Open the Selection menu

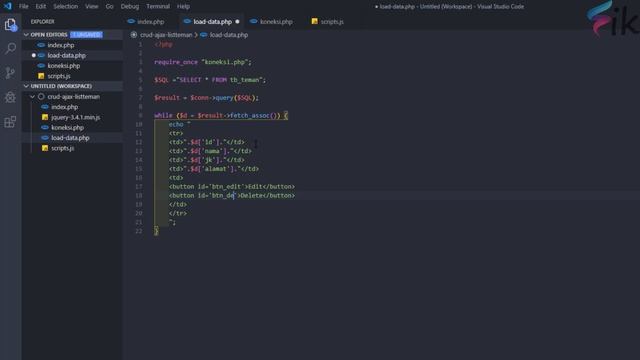(65, 6)
